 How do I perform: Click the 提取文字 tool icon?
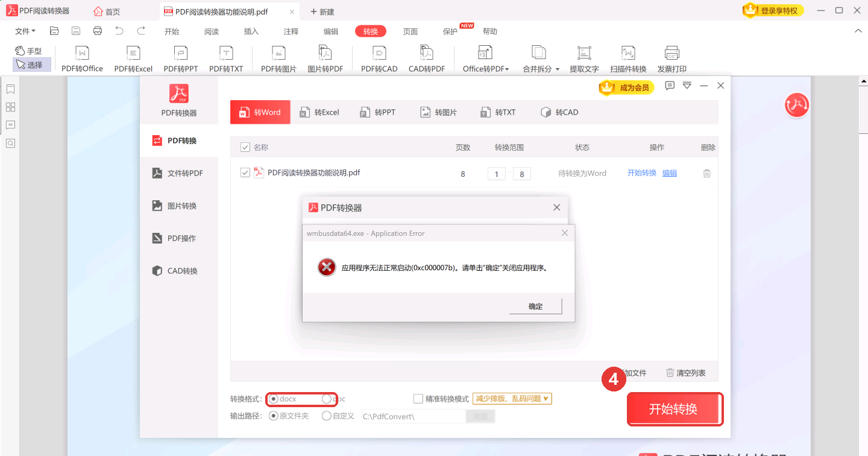coord(584,59)
